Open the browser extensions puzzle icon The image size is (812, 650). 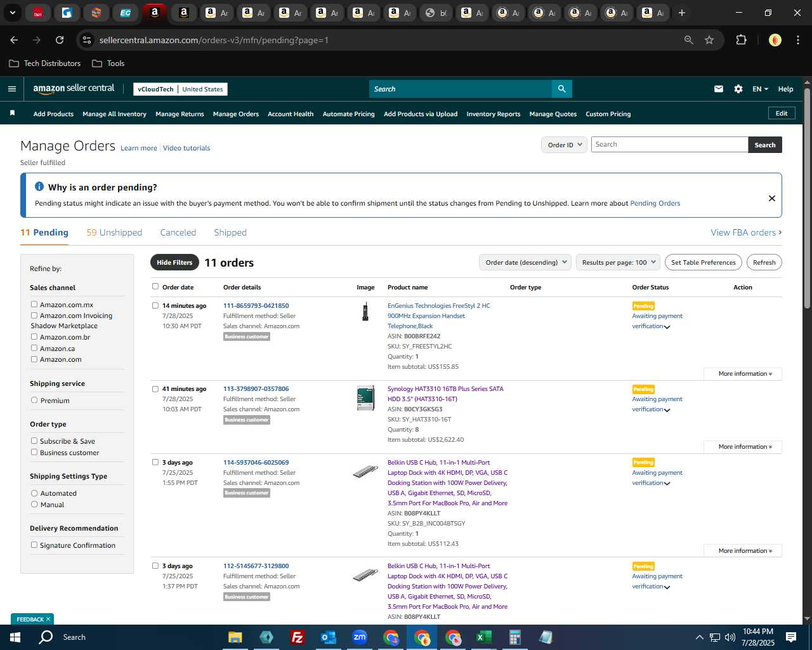[x=741, y=40]
